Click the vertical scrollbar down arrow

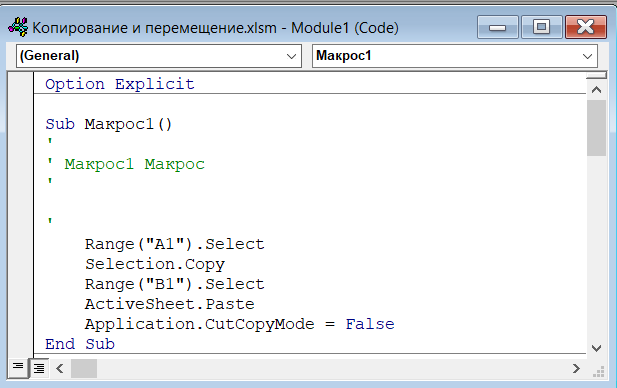[596, 348]
